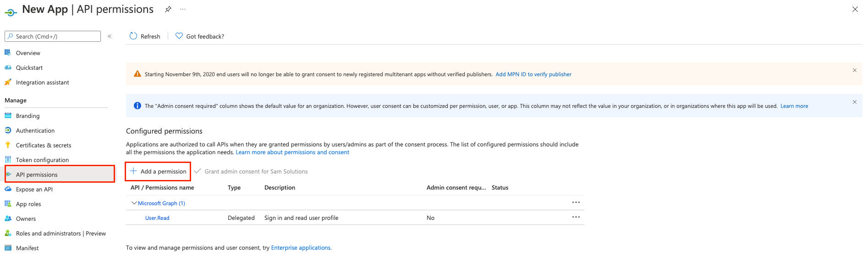The image size is (868, 258).
Task: Open the more options ellipsis beside the title
Action: coord(183,9)
